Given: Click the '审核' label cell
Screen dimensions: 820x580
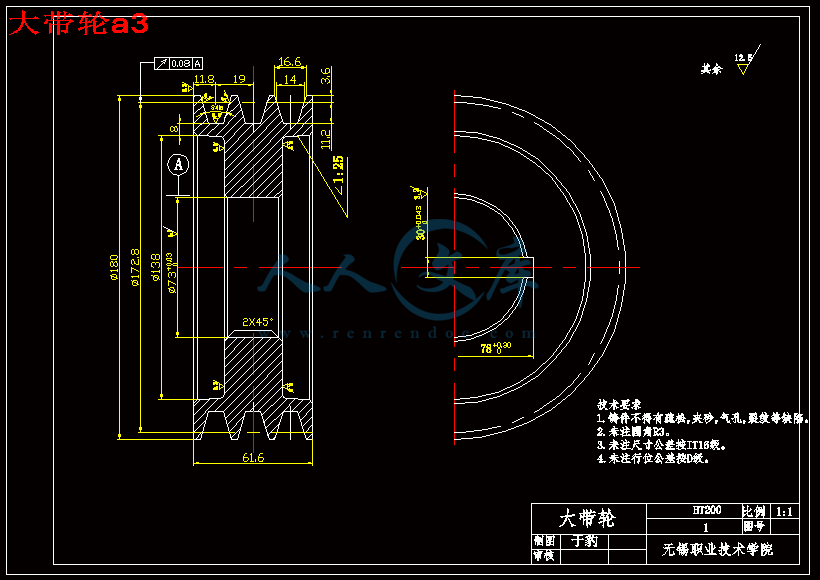Looking at the screenshot, I should (544, 556).
